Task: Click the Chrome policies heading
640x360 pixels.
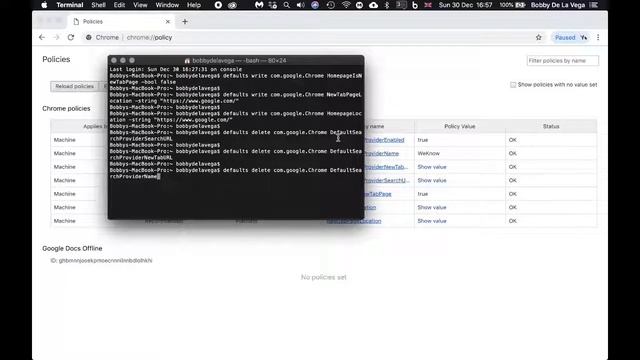Action: coord(66,109)
